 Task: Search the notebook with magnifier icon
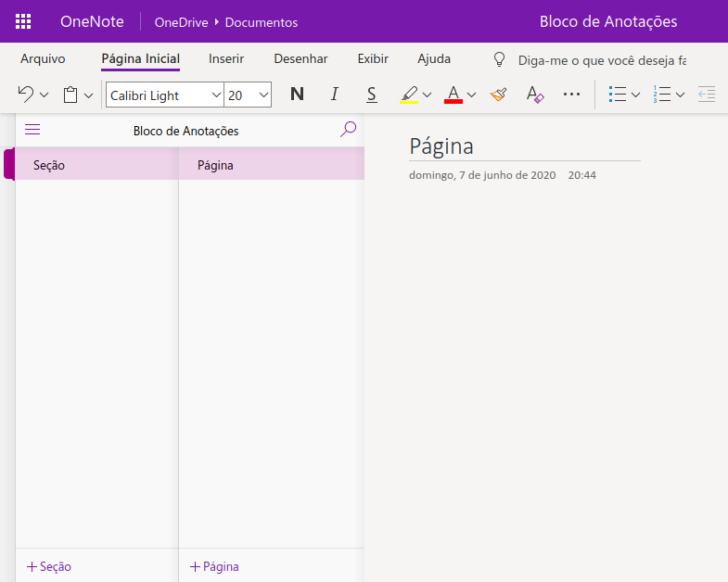click(x=348, y=130)
